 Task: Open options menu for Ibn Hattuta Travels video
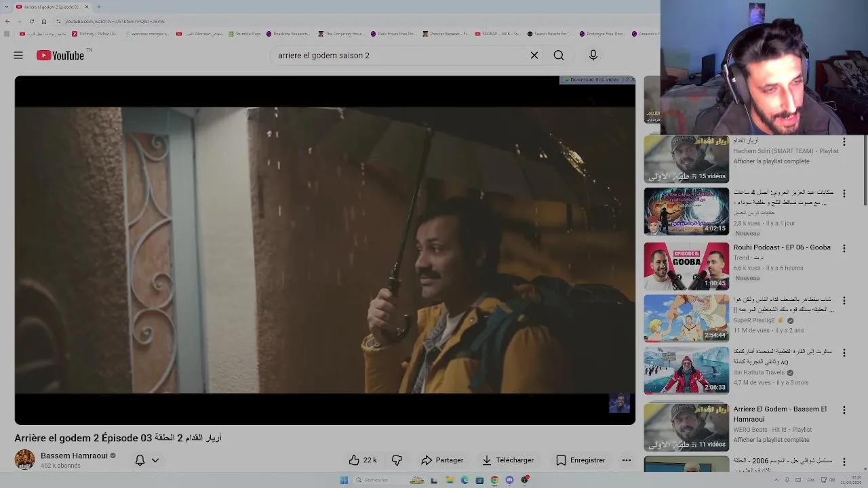[844, 353]
